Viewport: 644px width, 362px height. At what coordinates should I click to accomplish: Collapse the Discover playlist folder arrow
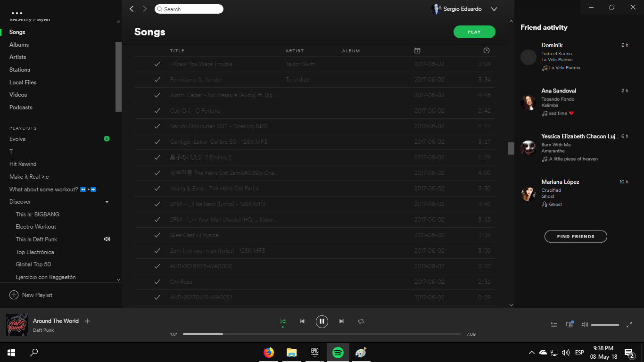pyautogui.click(x=107, y=202)
